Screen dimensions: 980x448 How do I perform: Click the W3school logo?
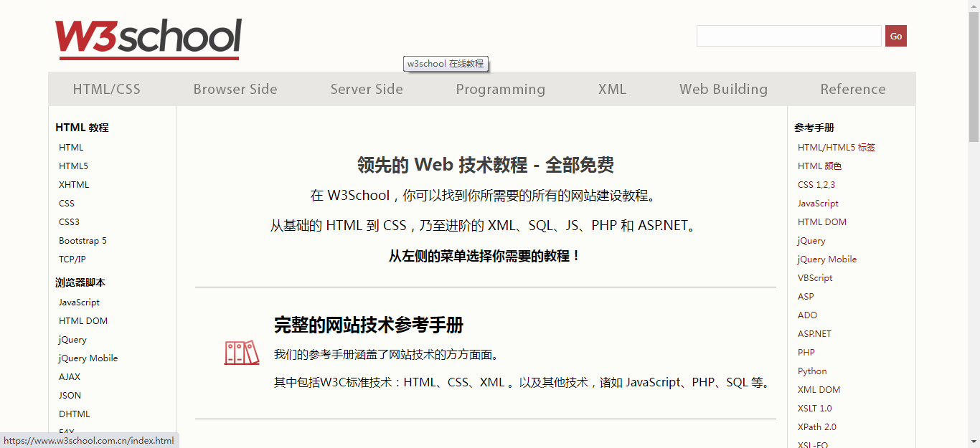(149, 39)
